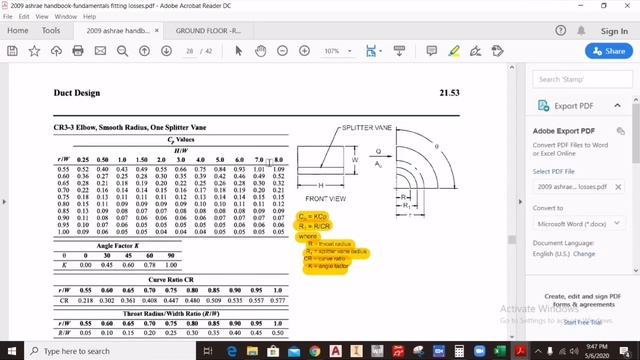Zoom out with the minus icon
Viewport: 640px width, 360px height.
point(282,51)
